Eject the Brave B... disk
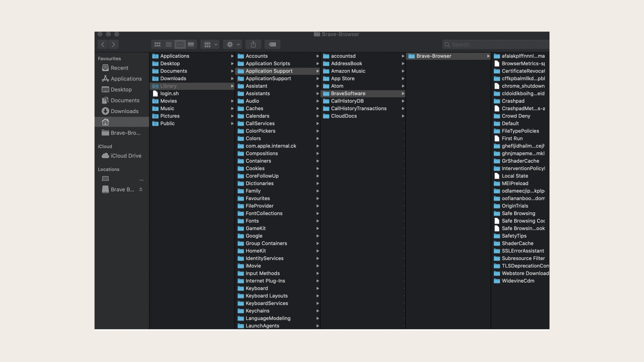Screen dimensions: 644x362 141,189
